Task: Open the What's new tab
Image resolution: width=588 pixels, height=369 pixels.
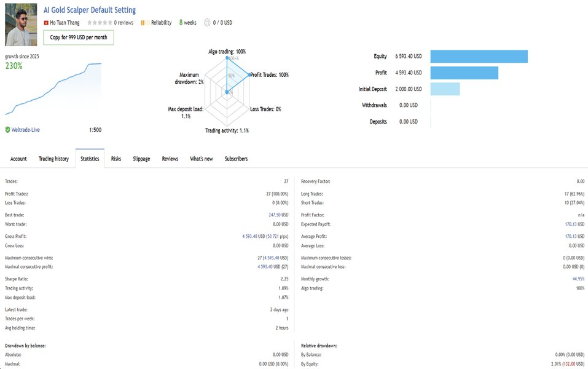Action: point(201,159)
